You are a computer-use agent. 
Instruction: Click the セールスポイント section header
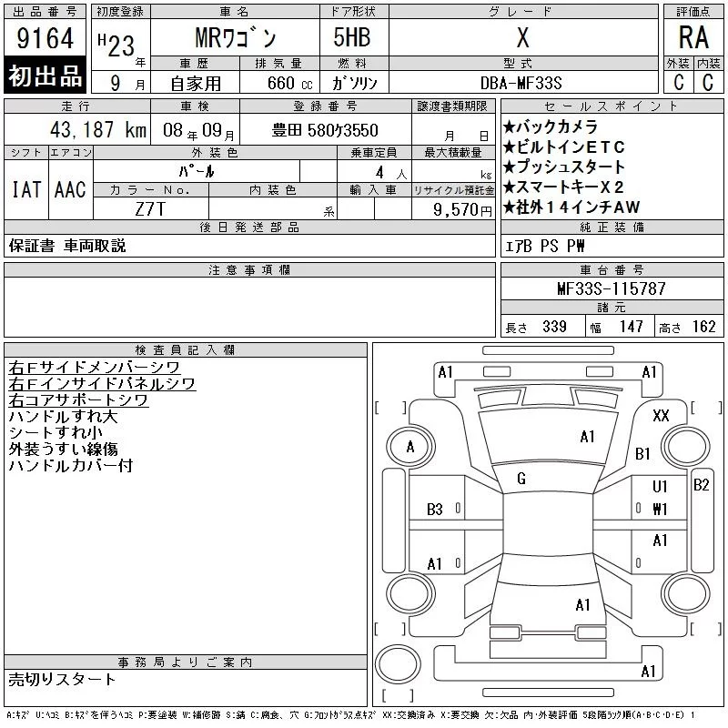pyautogui.click(x=612, y=106)
